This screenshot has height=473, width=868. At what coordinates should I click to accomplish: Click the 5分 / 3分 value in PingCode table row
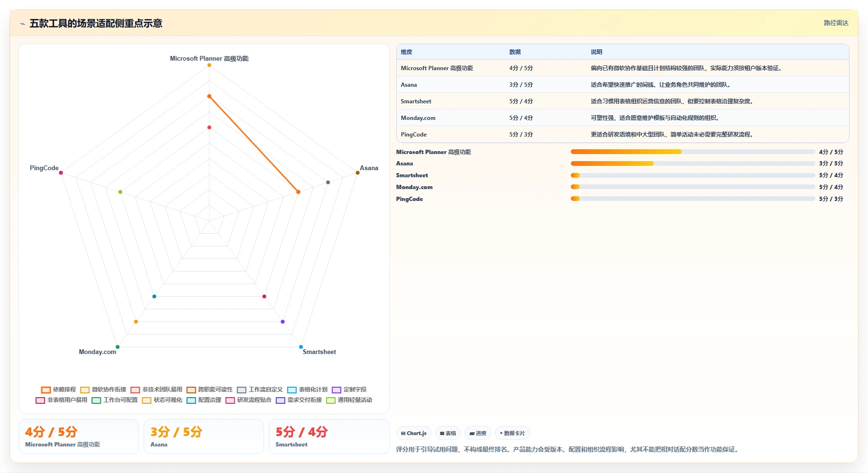521,135
